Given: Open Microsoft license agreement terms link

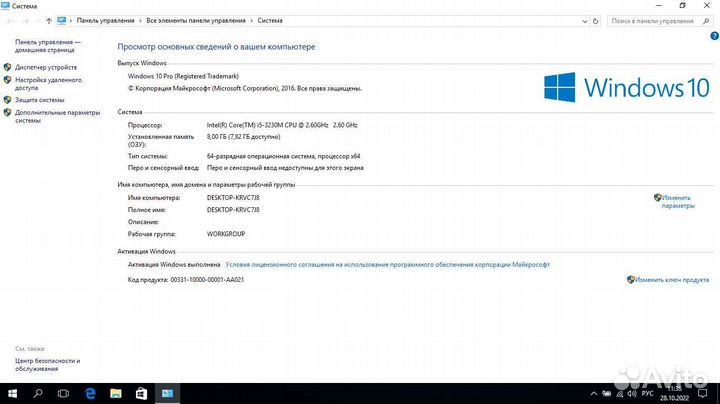Looking at the screenshot, I should (x=388, y=264).
